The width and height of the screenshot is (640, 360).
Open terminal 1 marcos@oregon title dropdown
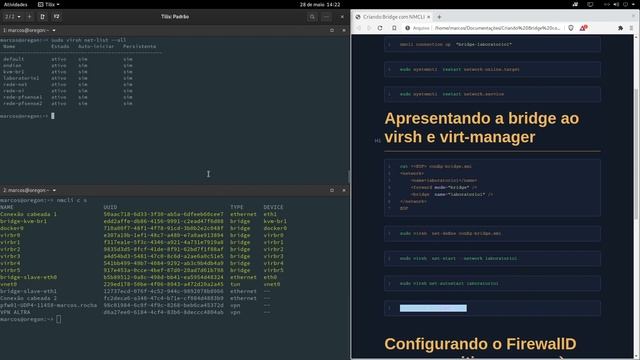[29, 30]
